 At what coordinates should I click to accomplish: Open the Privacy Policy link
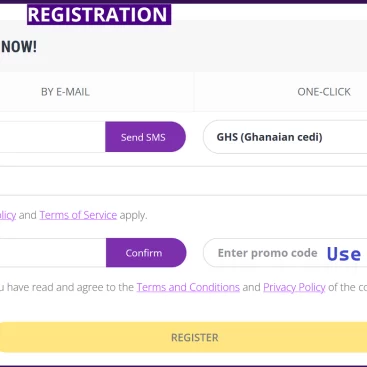294,287
